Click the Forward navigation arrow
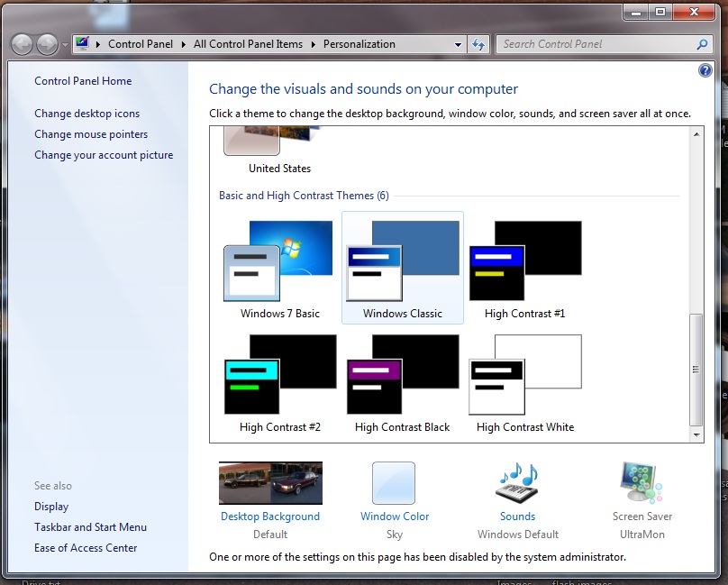This screenshot has height=585, width=728. [x=47, y=44]
